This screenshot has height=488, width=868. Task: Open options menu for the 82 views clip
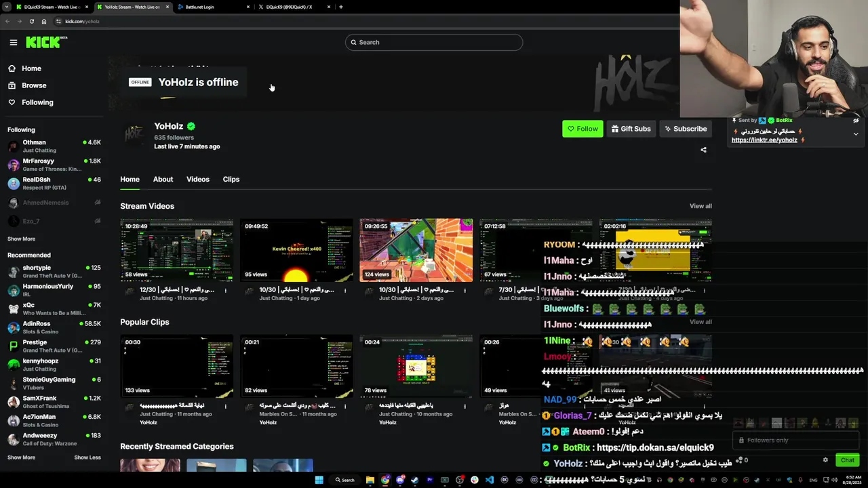click(x=345, y=407)
